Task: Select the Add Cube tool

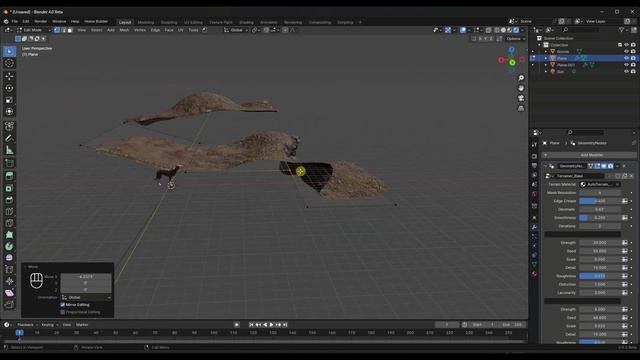Action: [9, 163]
